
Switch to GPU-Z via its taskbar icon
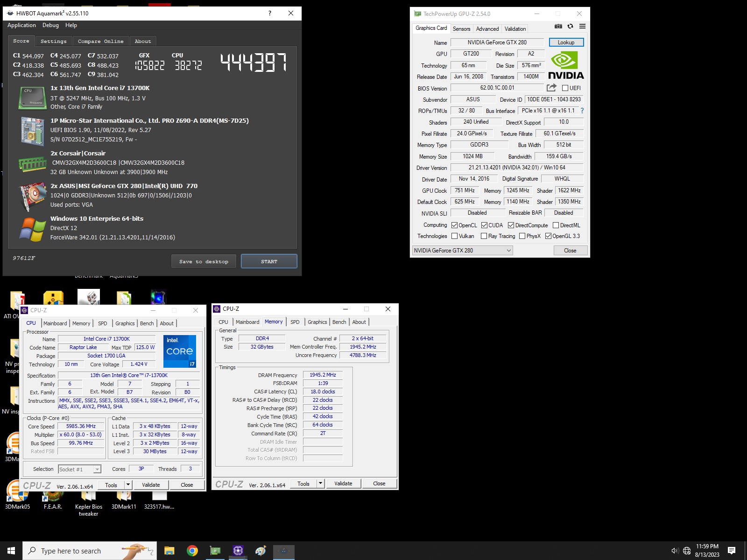point(215,551)
